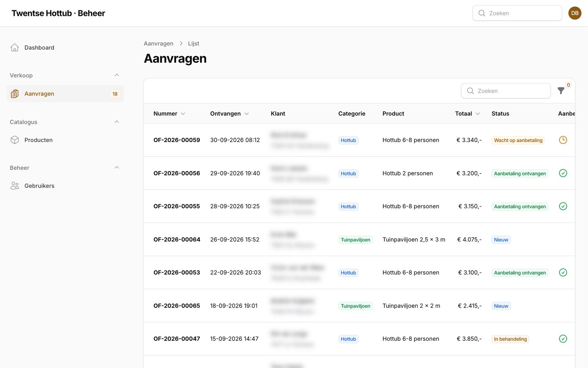588x368 pixels.
Task: Open request OF-2026-00047
Action: (x=177, y=339)
